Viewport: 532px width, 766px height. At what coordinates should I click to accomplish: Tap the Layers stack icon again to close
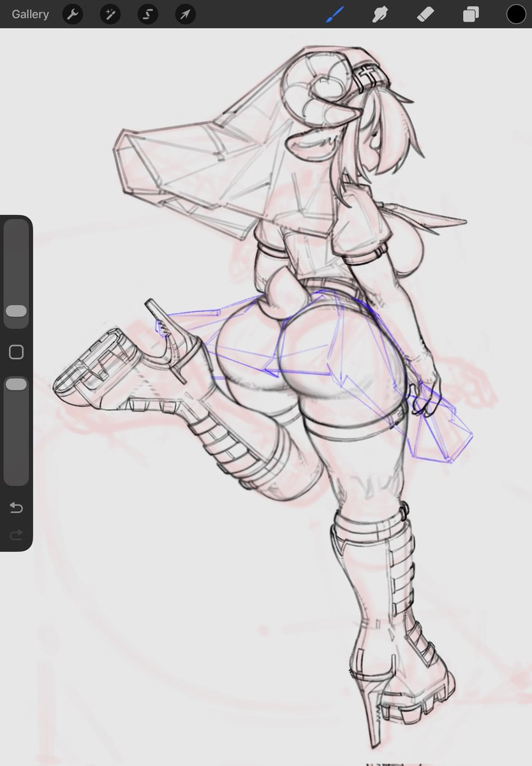coord(470,13)
